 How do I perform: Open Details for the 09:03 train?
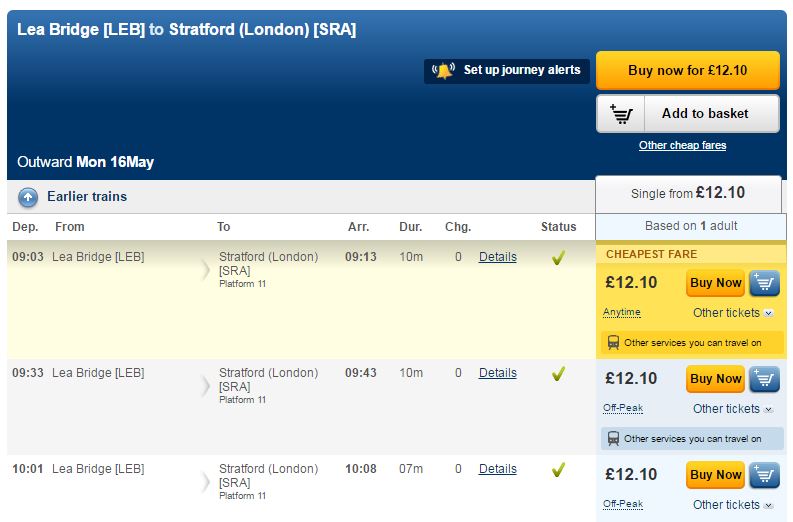497,257
